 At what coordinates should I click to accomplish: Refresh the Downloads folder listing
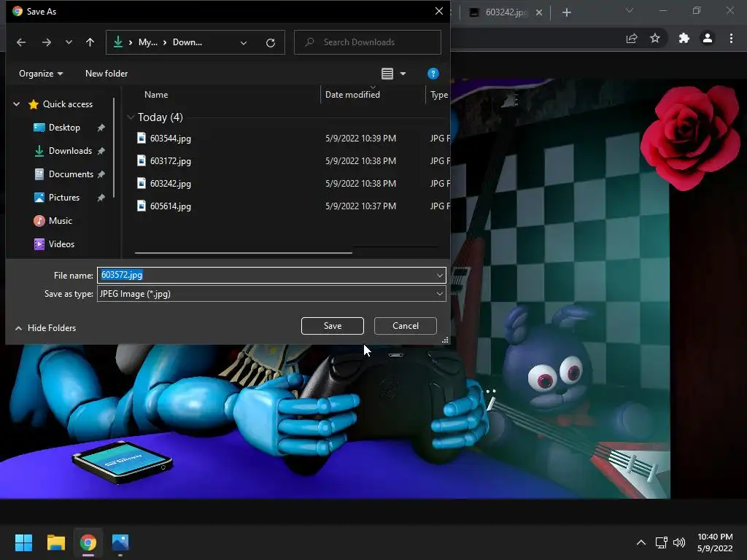tap(271, 43)
